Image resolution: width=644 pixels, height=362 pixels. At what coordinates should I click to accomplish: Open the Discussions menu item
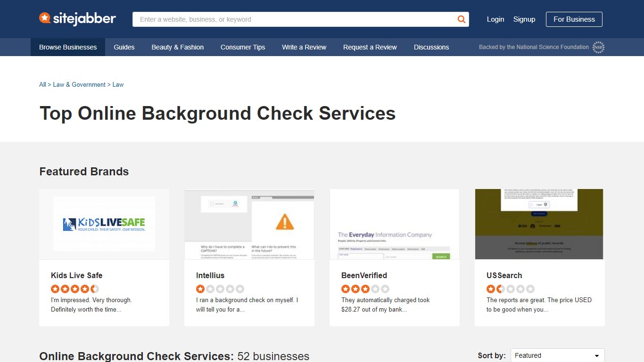[431, 47]
